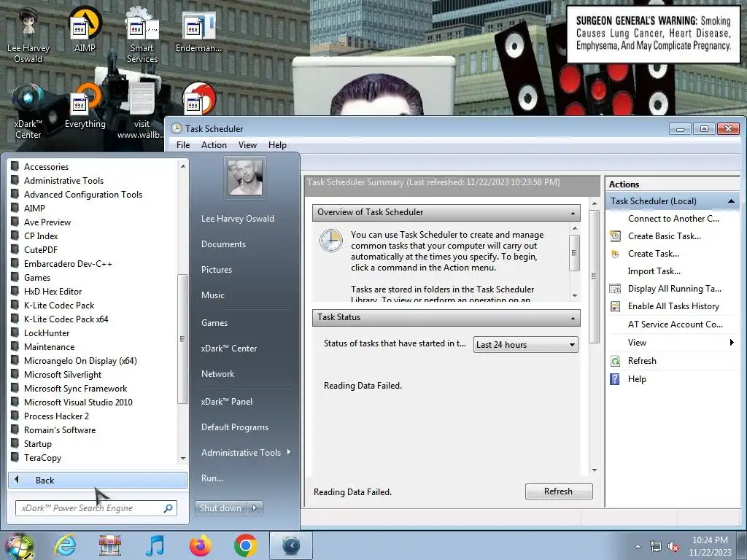Open the File menu in Task Scheduler
Viewport: 747px width, 560px height.
183,145
